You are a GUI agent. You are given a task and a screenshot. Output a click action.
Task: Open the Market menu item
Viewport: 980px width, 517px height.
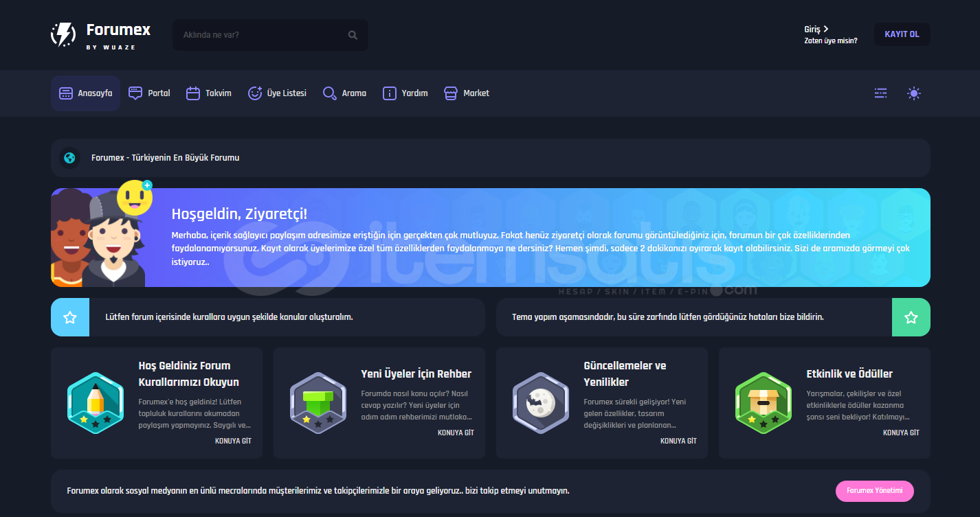[x=467, y=93]
